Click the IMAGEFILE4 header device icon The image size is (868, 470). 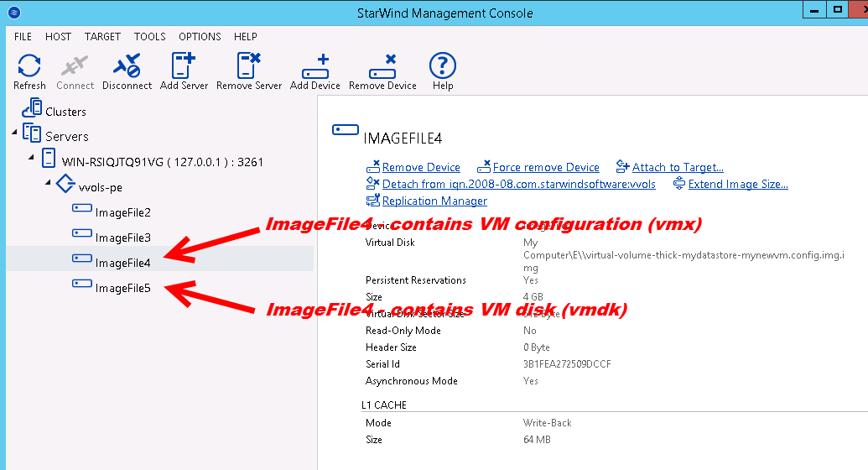pyautogui.click(x=346, y=130)
